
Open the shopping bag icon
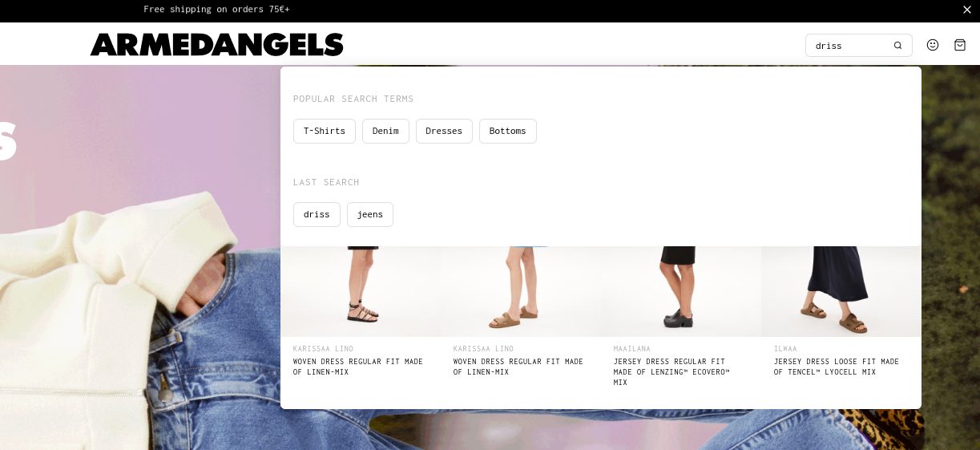coord(960,45)
